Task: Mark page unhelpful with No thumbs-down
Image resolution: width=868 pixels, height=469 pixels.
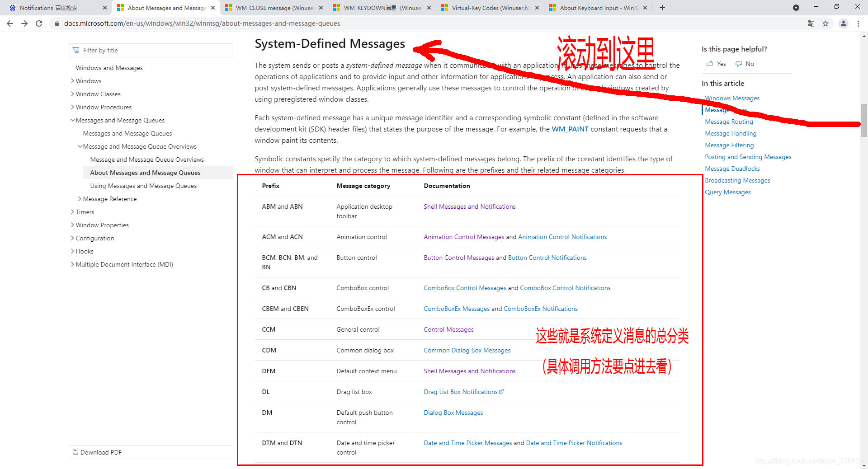Action: [744, 64]
